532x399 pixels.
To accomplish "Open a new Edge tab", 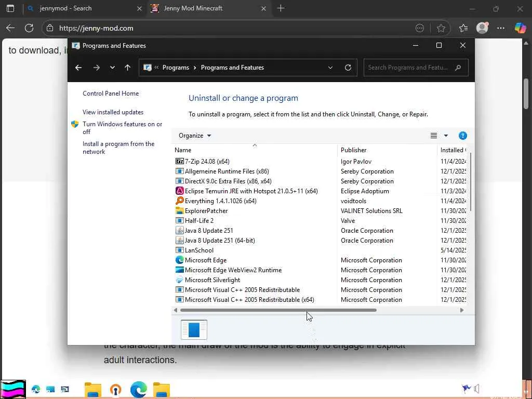I will [x=281, y=8].
